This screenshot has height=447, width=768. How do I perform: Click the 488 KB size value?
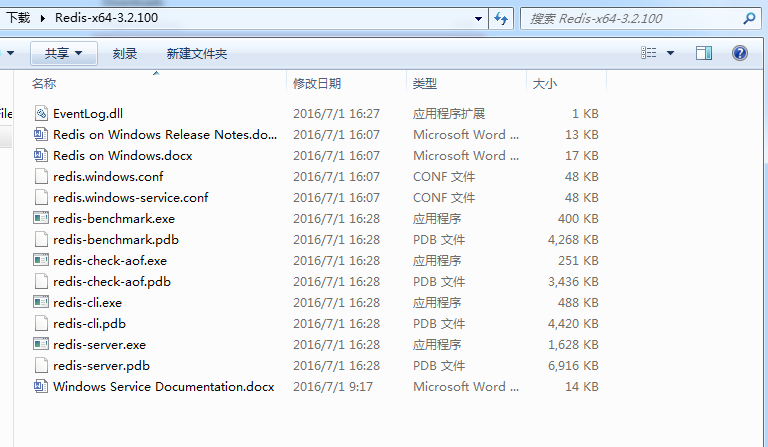pos(578,303)
